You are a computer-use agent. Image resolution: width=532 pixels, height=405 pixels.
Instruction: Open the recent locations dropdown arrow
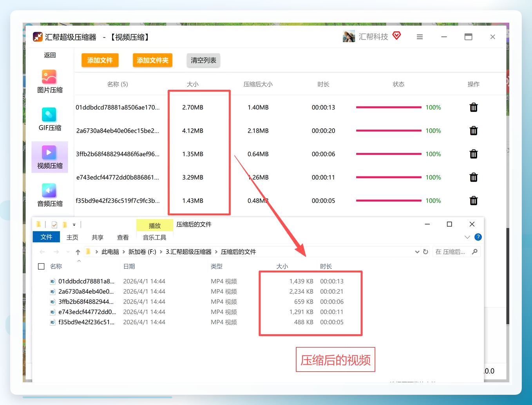(68, 252)
